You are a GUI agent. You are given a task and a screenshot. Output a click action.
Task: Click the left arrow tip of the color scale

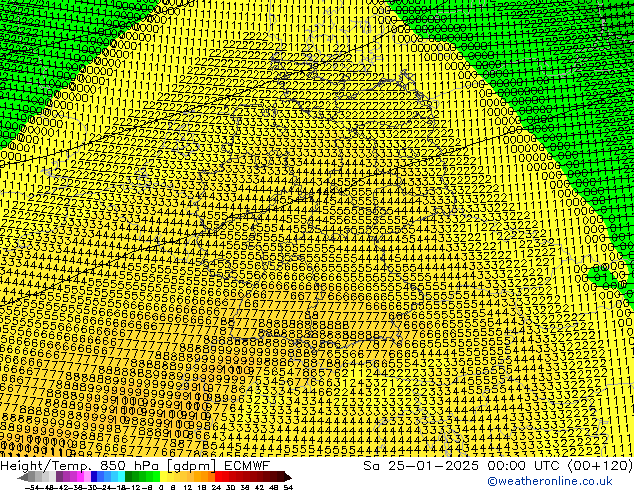click(x=22, y=477)
